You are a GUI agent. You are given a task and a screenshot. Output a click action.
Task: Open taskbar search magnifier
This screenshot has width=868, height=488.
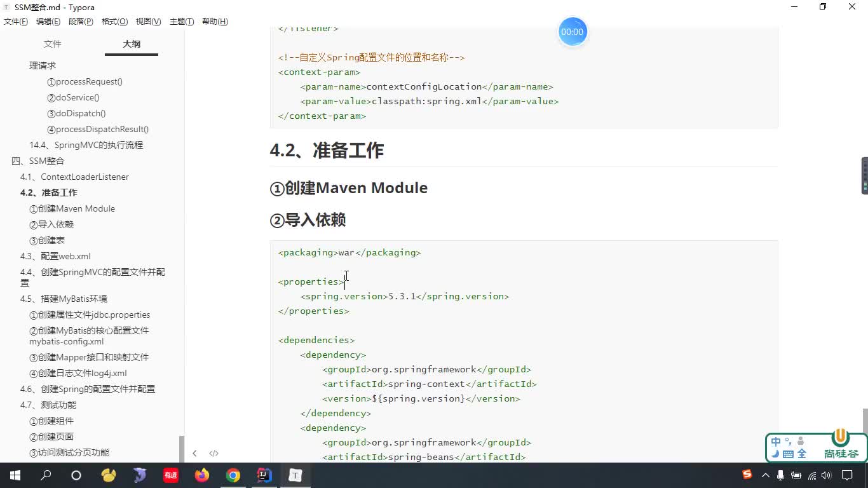pos(46,475)
